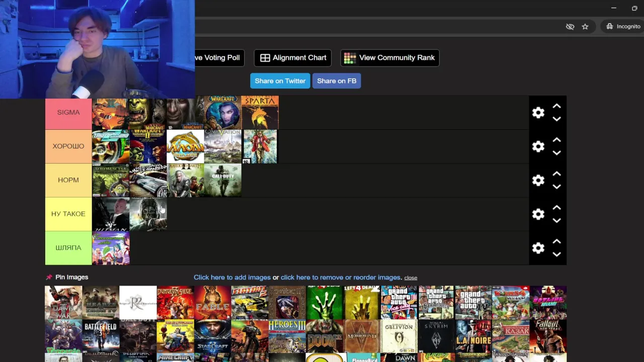Open settings gear for SIGMA tier
Screen dimensions: 644x362
tap(538, 113)
